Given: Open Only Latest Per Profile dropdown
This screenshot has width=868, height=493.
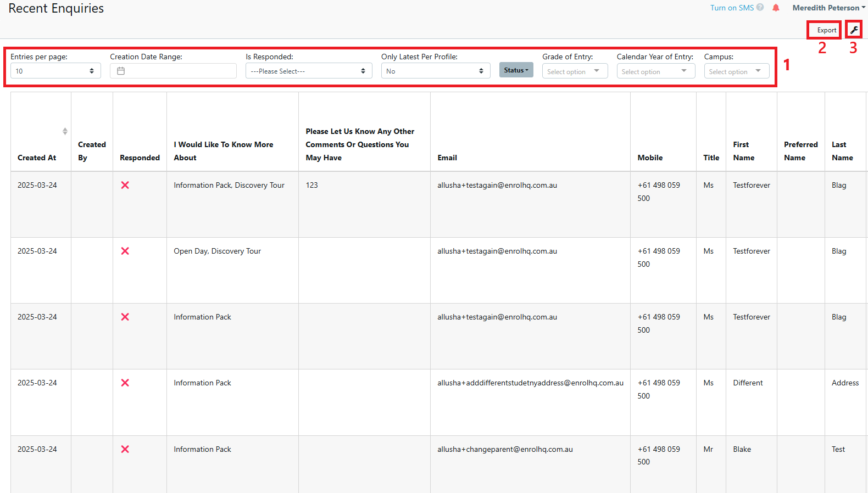Looking at the screenshot, I should [435, 71].
